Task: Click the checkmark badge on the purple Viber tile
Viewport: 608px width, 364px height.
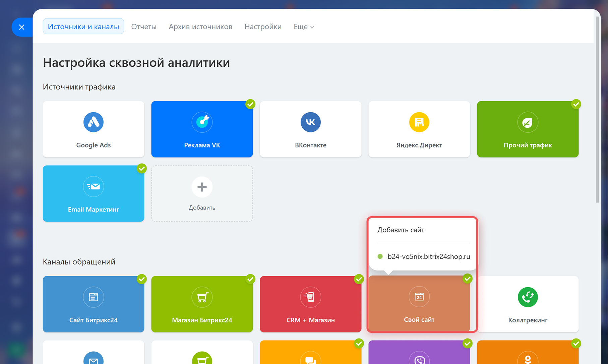Action: tap(468, 344)
